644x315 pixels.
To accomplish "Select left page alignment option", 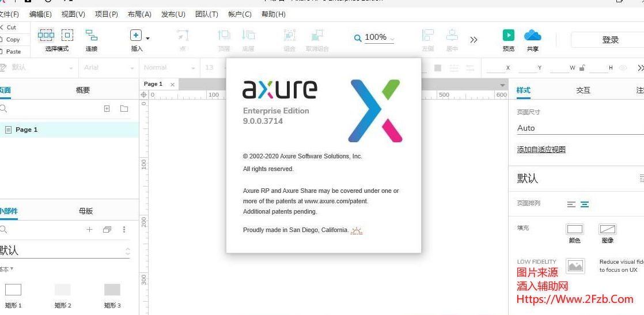I will click(x=571, y=204).
